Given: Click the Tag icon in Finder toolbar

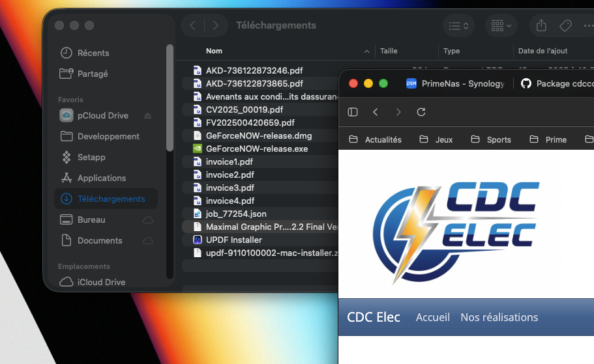Looking at the screenshot, I should point(566,26).
